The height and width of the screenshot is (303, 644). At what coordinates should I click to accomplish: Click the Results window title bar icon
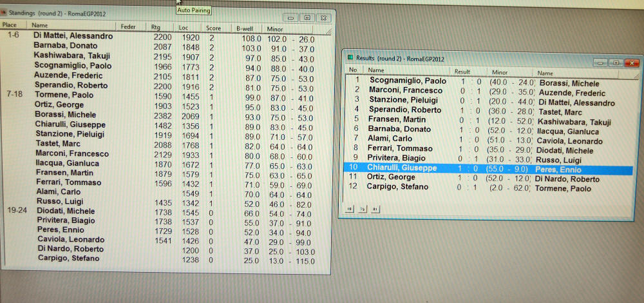(x=350, y=59)
